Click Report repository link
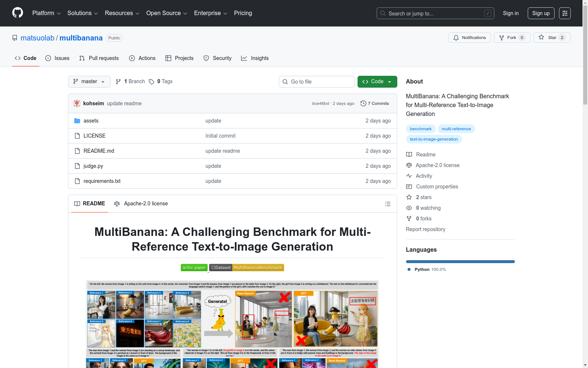The image size is (588, 368). [x=426, y=229]
